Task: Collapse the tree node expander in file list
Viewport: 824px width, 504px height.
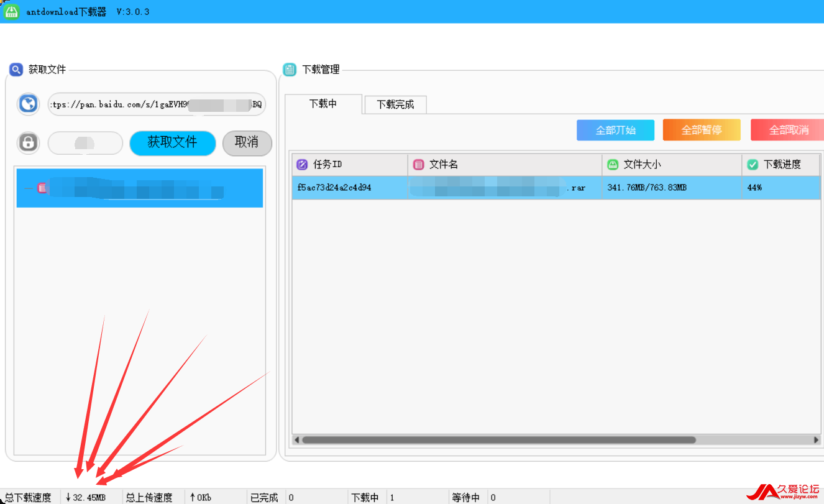Action: coord(28,188)
